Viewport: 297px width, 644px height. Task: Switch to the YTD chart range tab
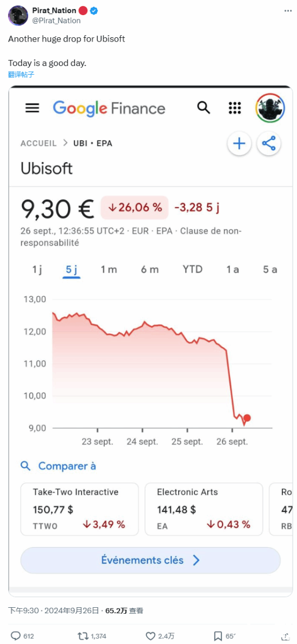coord(192,269)
